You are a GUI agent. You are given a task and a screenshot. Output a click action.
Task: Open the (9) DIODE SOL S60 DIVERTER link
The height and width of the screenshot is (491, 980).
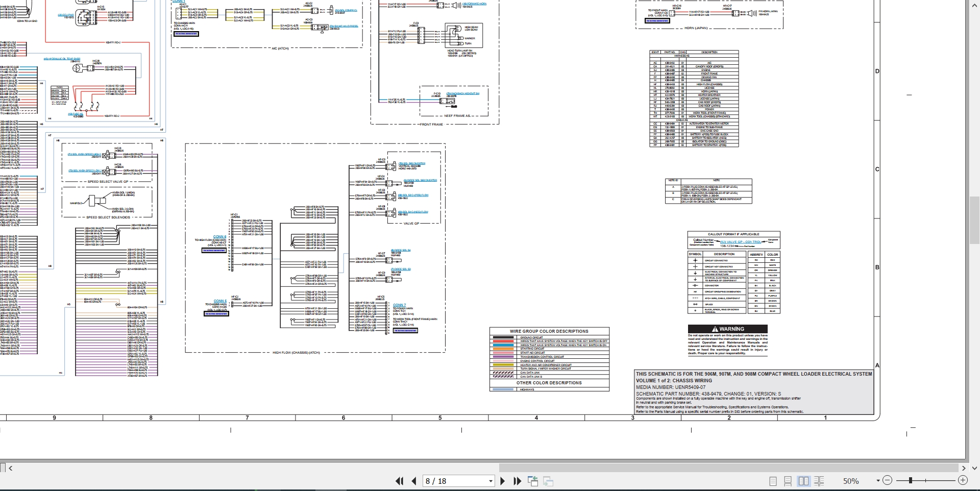421,180
